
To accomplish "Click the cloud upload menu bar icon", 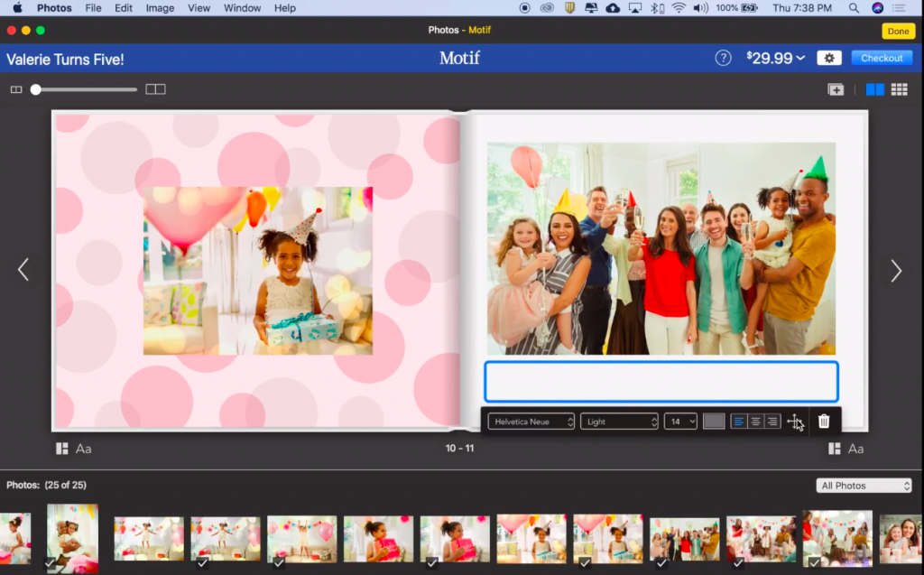I will click(613, 8).
